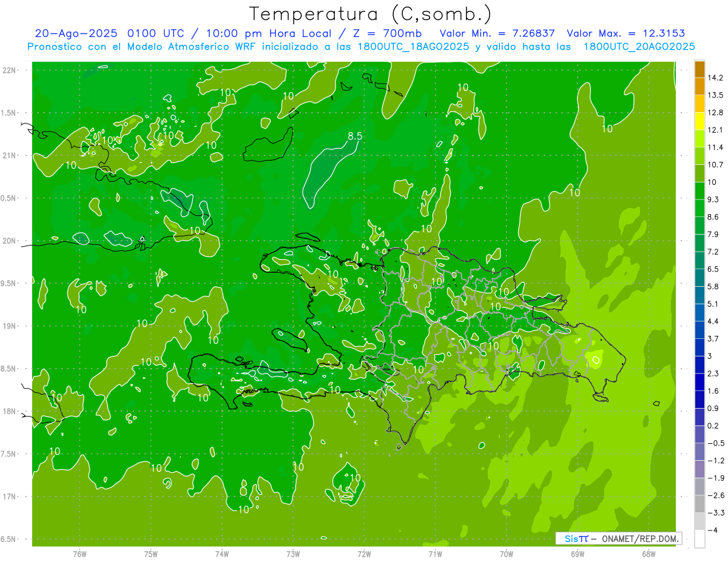The height and width of the screenshot is (562, 728).
Task: Click 'Valor Min. = 7.26837' text
Action: [497, 33]
